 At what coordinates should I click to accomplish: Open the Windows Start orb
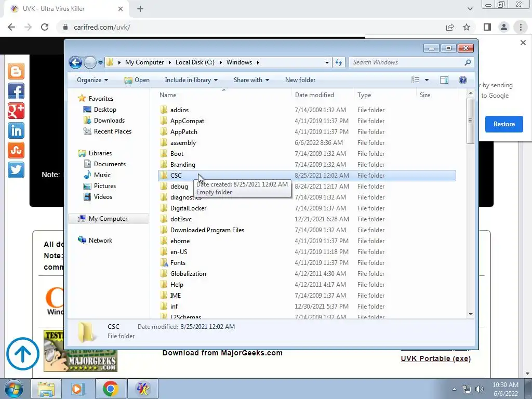14,389
